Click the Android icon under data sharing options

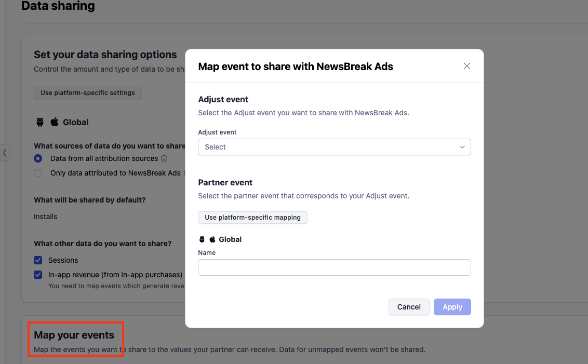click(40, 122)
